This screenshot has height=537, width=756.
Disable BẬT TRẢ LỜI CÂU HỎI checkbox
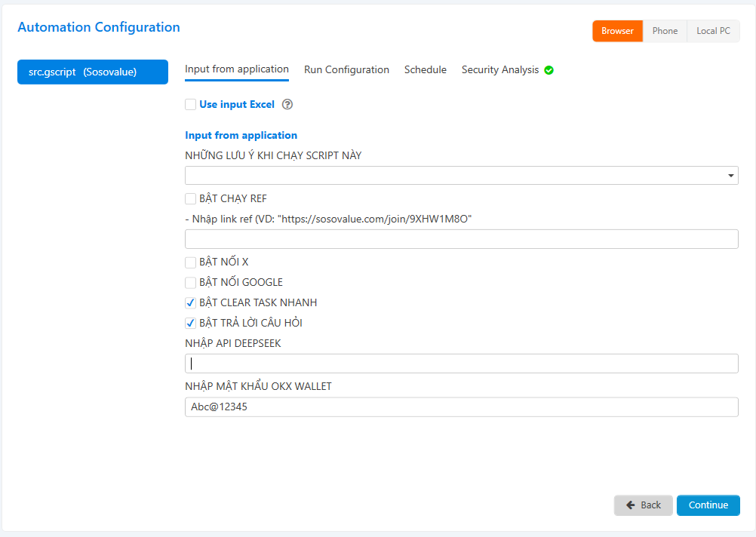(x=191, y=324)
